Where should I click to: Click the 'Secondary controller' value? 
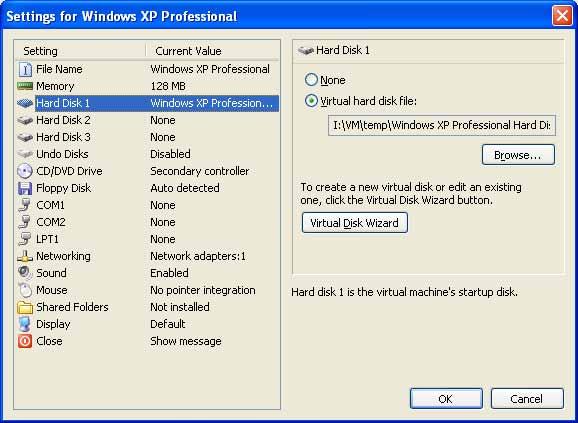coord(199,171)
